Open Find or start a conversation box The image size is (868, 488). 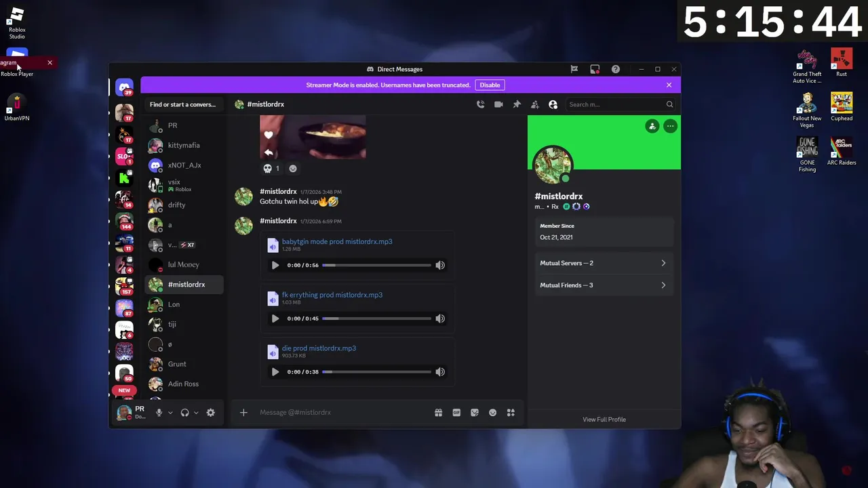click(182, 104)
